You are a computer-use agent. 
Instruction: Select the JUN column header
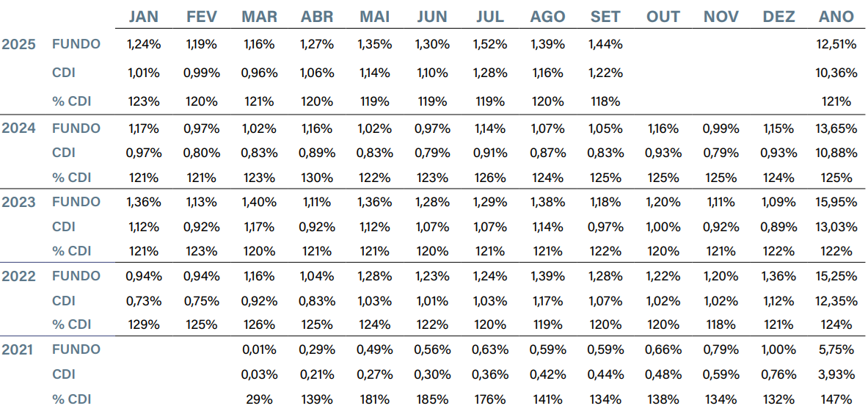tap(431, 17)
